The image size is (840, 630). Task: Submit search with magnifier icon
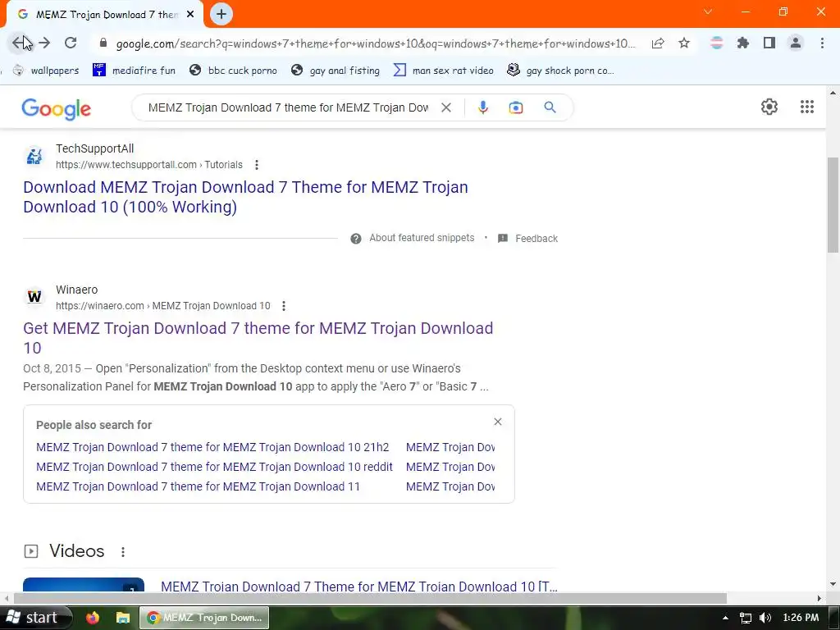(x=550, y=107)
